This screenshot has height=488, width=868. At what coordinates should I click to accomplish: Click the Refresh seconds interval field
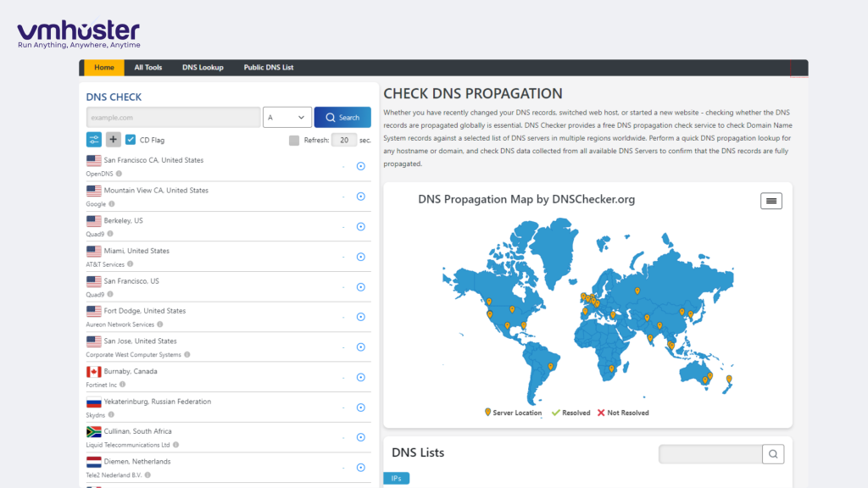click(x=343, y=141)
